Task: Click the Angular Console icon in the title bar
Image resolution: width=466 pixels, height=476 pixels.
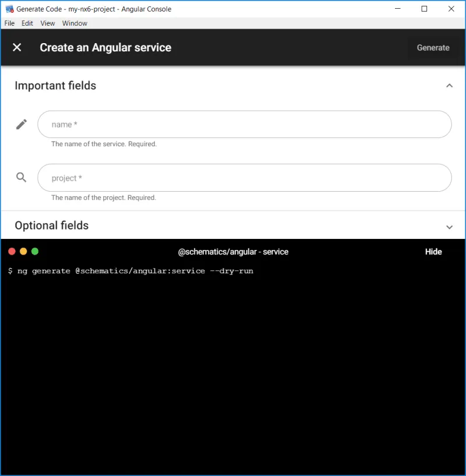Action: [8, 9]
